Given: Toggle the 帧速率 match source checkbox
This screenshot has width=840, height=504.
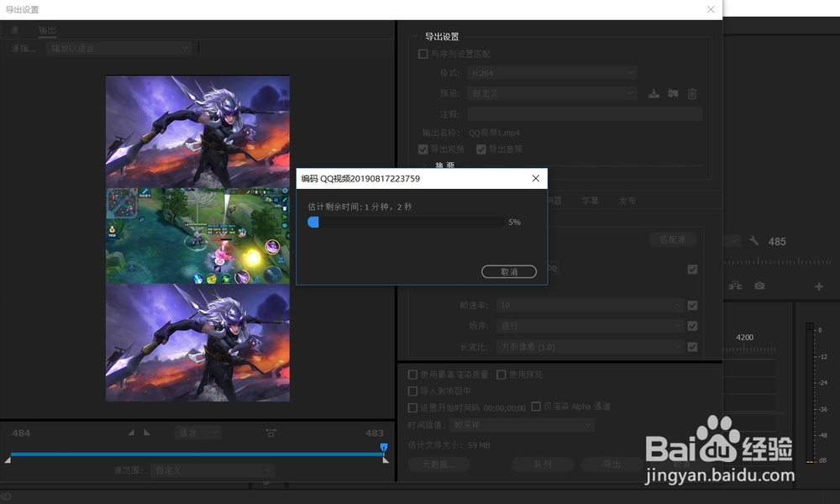Looking at the screenshot, I should pyautogui.click(x=692, y=305).
